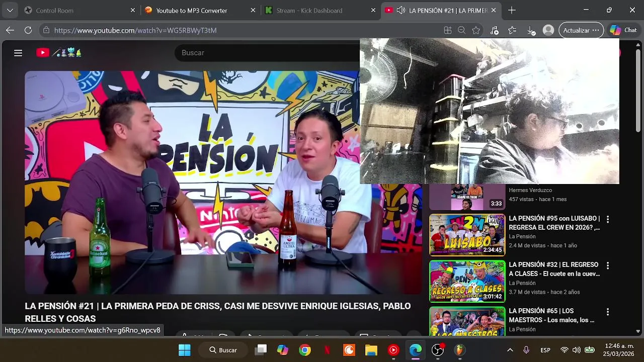Reload the current page
644x362 pixels.
pos(28,30)
